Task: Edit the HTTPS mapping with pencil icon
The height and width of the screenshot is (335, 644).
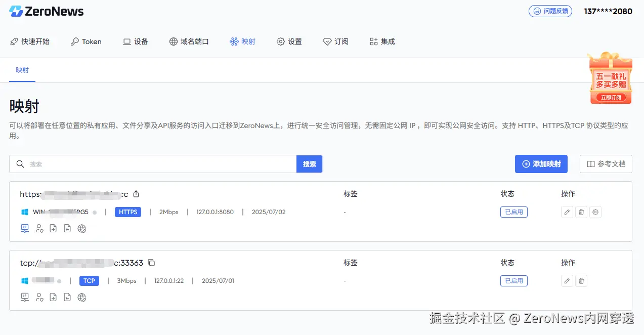Action: pyautogui.click(x=567, y=212)
